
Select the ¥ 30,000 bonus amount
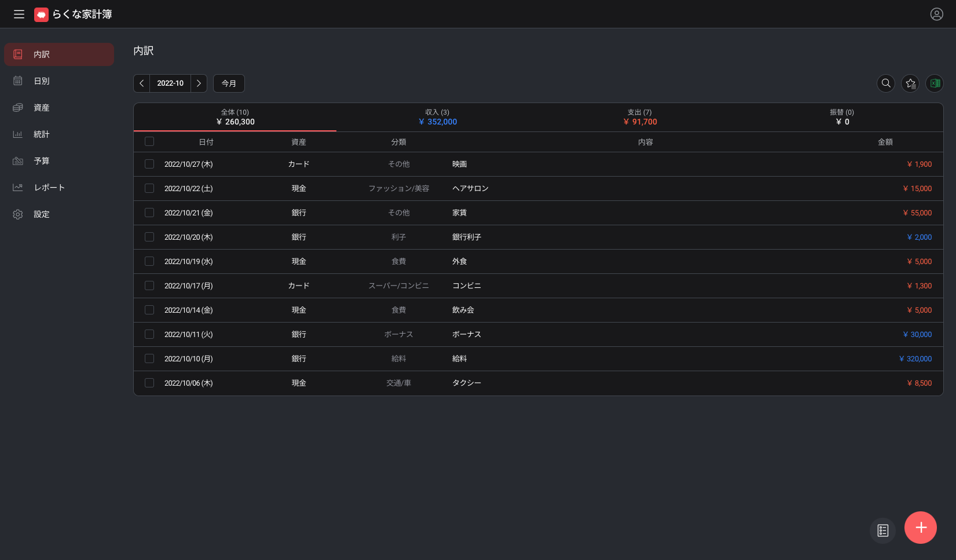point(918,334)
